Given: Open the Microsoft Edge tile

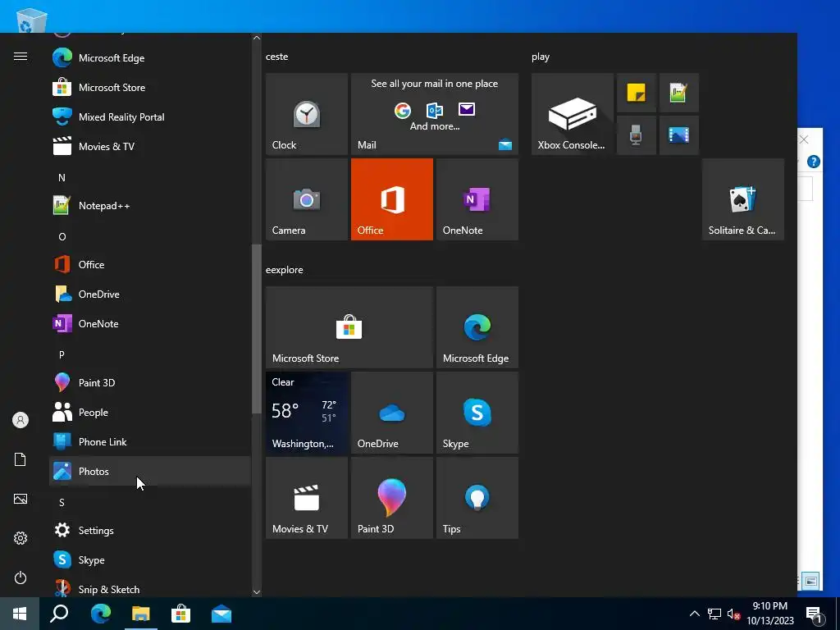Looking at the screenshot, I should [x=477, y=327].
